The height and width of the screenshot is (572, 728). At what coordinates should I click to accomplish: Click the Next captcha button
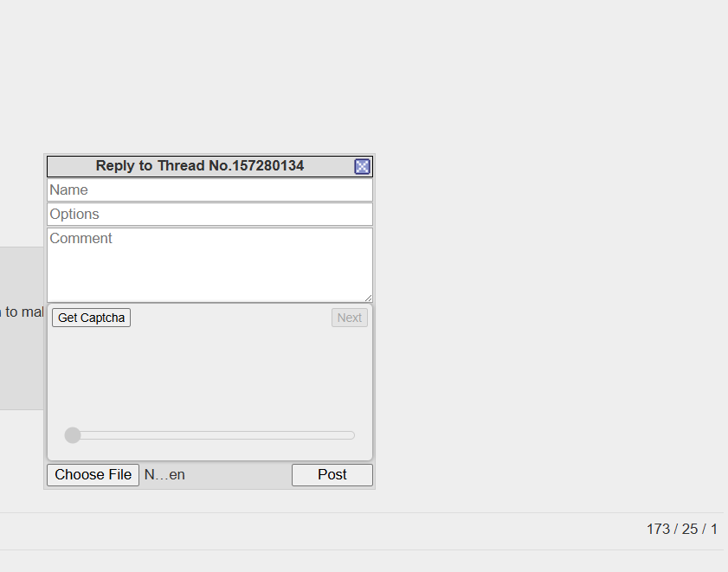350,318
